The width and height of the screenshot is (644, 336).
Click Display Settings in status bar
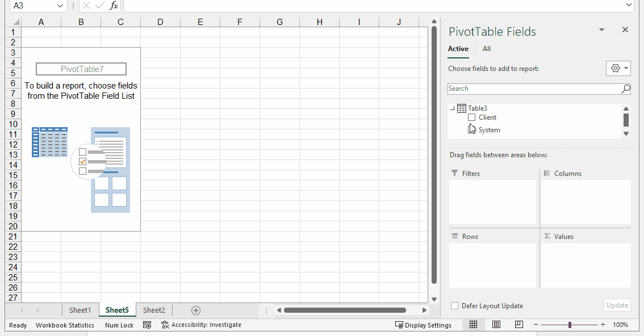click(423, 325)
